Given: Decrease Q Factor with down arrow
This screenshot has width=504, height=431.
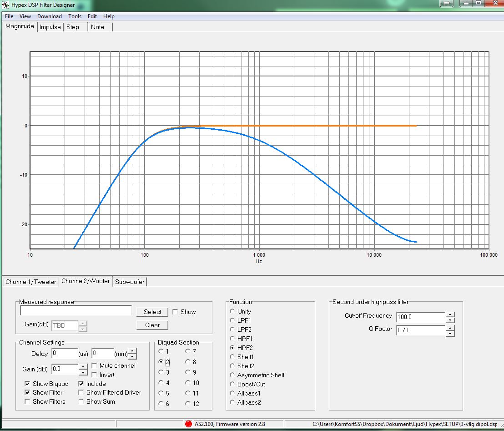Looking at the screenshot, I should [x=450, y=333].
